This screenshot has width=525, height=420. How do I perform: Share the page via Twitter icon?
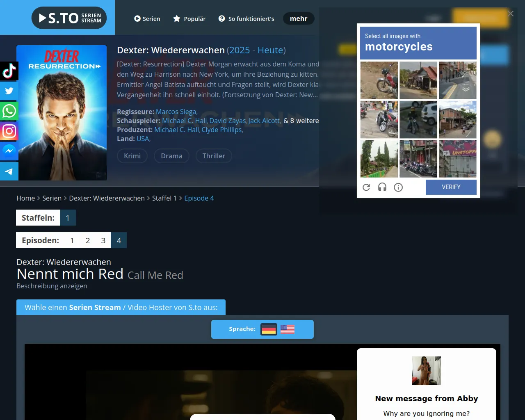(9, 91)
